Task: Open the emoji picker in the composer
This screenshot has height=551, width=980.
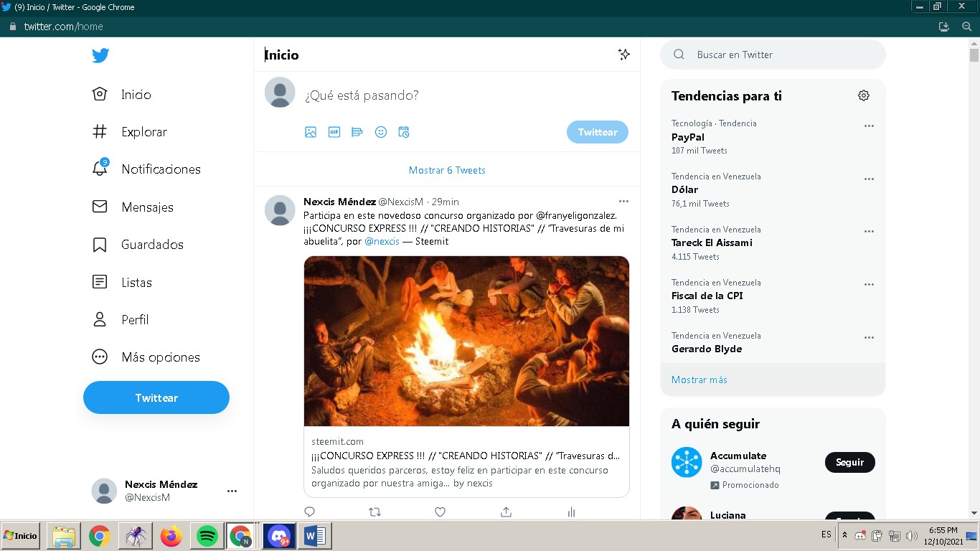Action: click(x=381, y=132)
